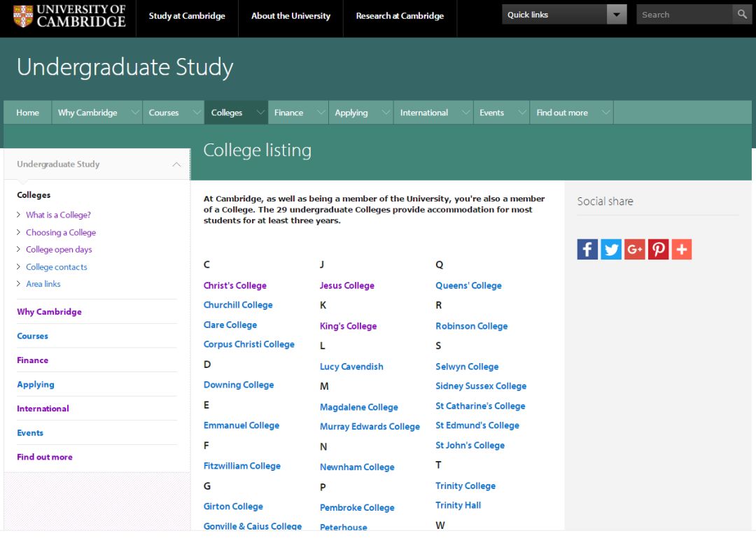Image resolution: width=756 pixels, height=538 pixels.
Task: Open Study at Cambridge menu
Action: tap(187, 16)
